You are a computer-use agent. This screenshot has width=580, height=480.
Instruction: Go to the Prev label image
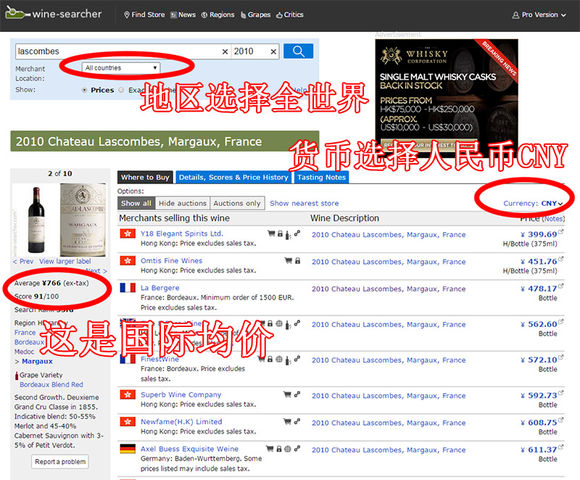pyautogui.click(x=23, y=261)
